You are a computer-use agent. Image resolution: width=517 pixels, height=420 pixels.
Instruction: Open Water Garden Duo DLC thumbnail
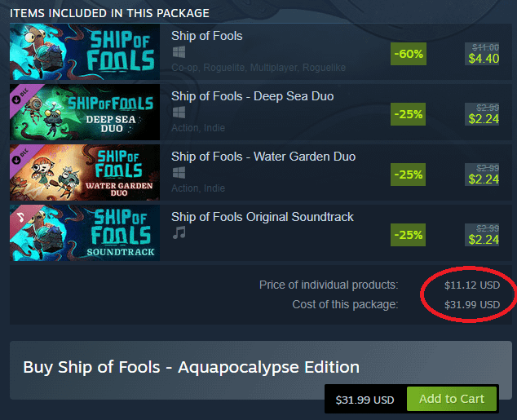click(85, 171)
